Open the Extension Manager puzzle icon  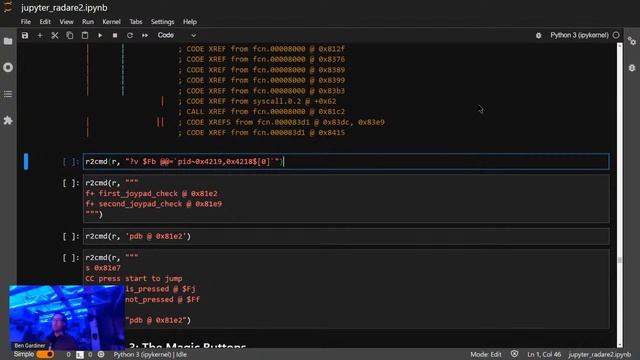(8, 120)
